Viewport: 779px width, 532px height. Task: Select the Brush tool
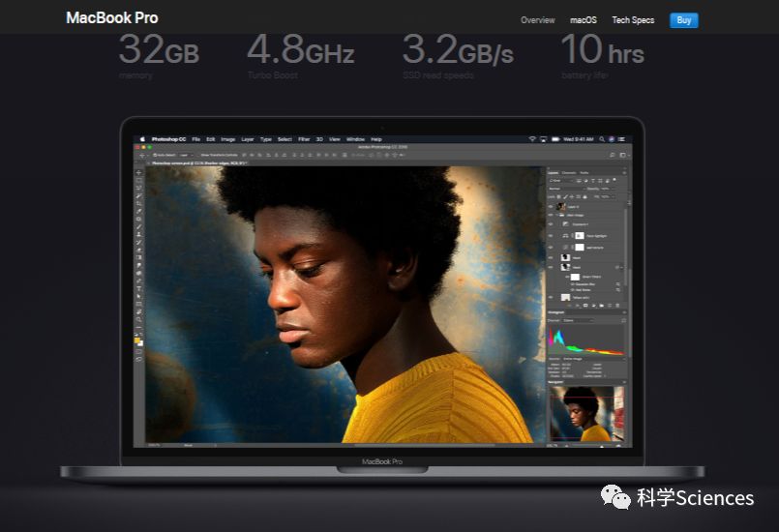tap(138, 226)
